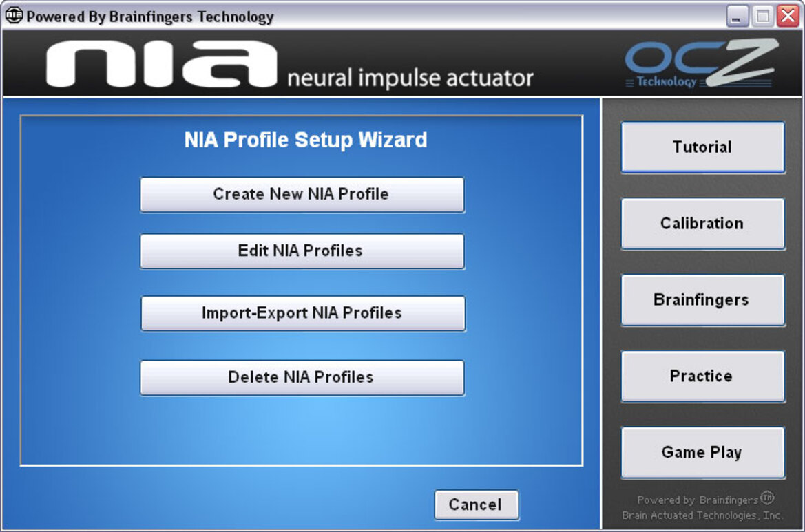Screen dimensions: 805x532
Task: Click the "neural impulse actuator" tagline text
Action: coord(410,78)
